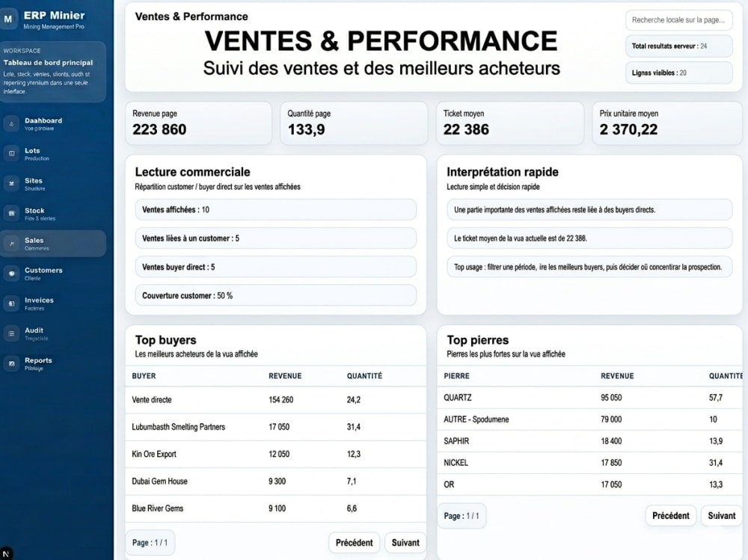Click the QUARTZ row in Top pierres
Screen dimensions: 748x560
pyautogui.click(x=589, y=397)
